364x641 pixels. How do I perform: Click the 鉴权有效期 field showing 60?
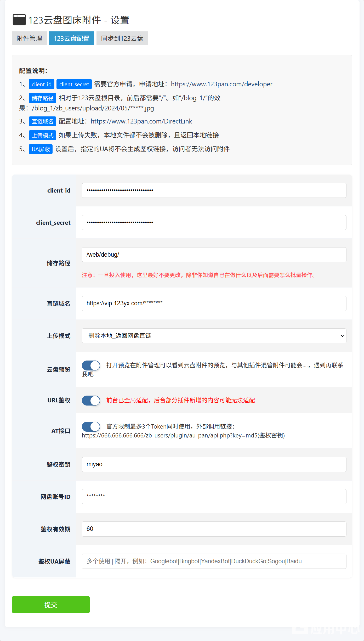pyautogui.click(x=214, y=529)
